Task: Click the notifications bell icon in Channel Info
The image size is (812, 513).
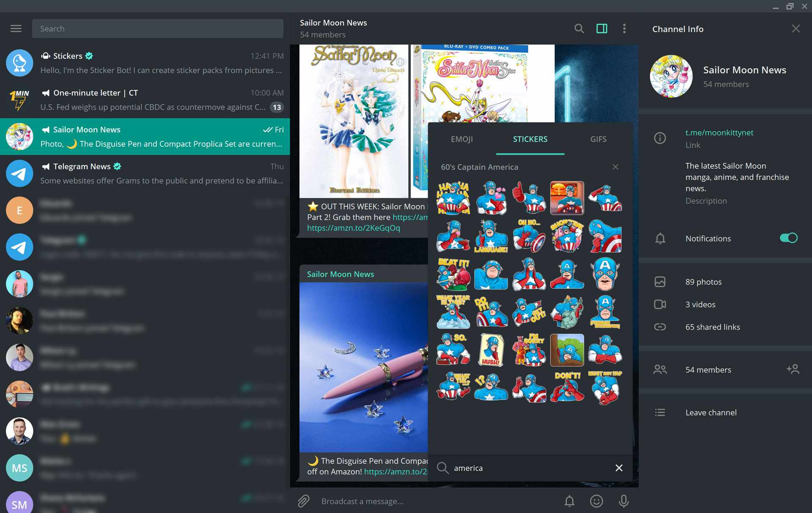Action: tap(660, 238)
